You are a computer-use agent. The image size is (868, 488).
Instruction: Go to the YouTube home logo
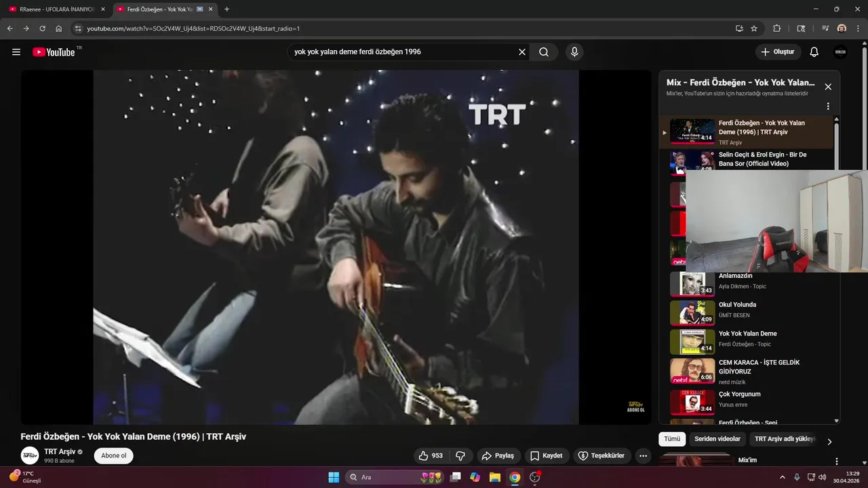tap(54, 52)
